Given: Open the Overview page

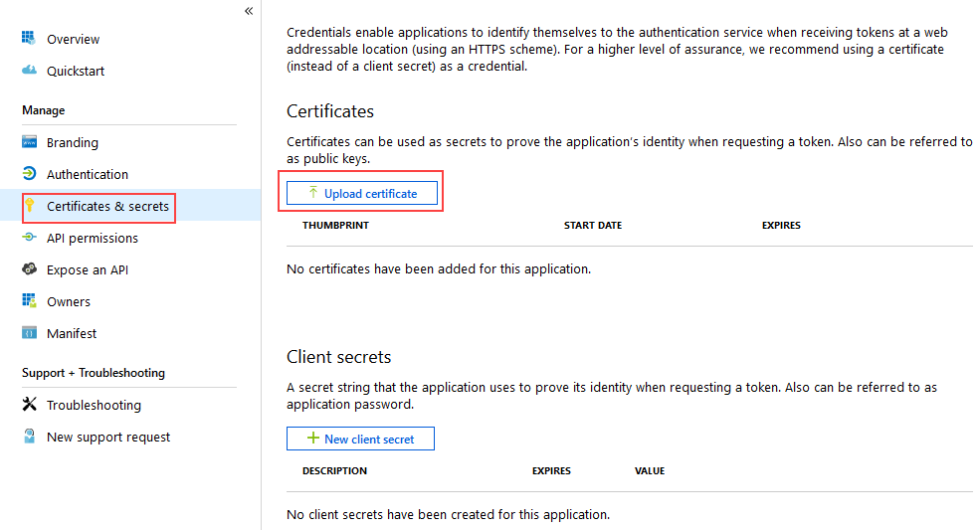Looking at the screenshot, I should click(74, 39).
